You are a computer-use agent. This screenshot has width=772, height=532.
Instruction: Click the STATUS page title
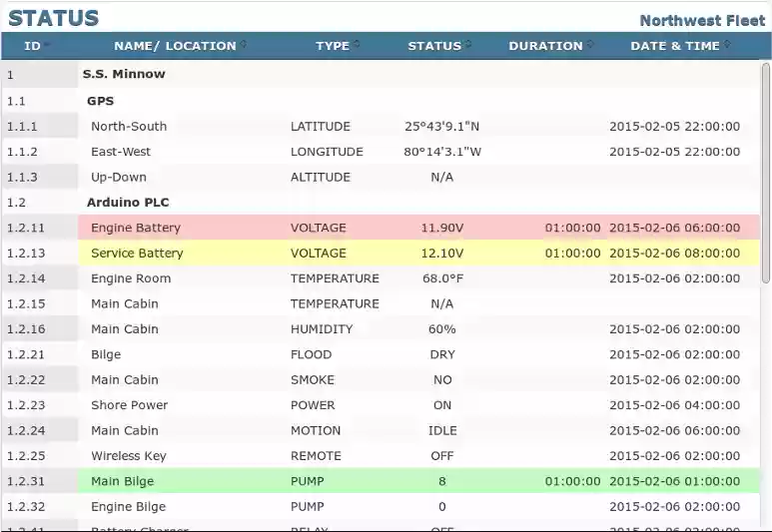(54, 18)
